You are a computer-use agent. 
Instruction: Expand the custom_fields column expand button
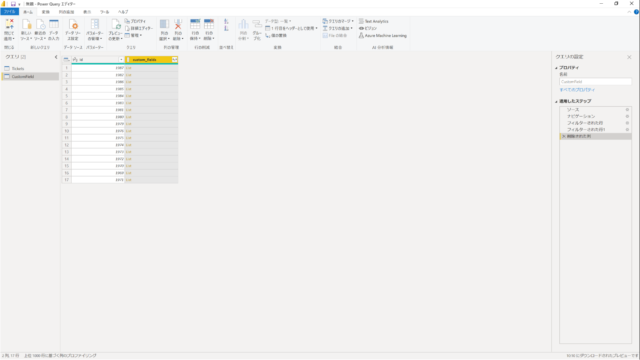point(175,60)
